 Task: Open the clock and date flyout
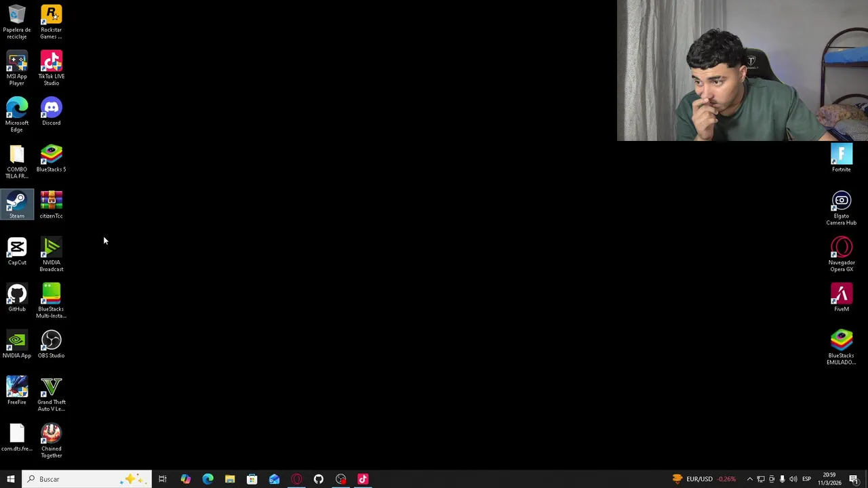(x=829, y=479)
